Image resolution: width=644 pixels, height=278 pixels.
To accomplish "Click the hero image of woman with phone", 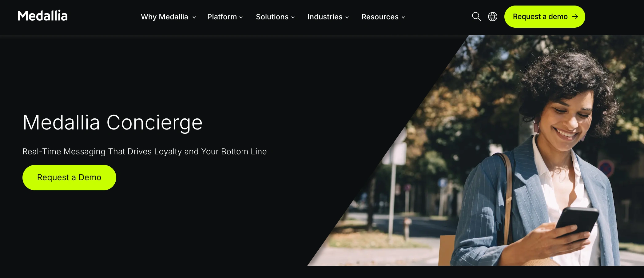I will pos(475,150).
